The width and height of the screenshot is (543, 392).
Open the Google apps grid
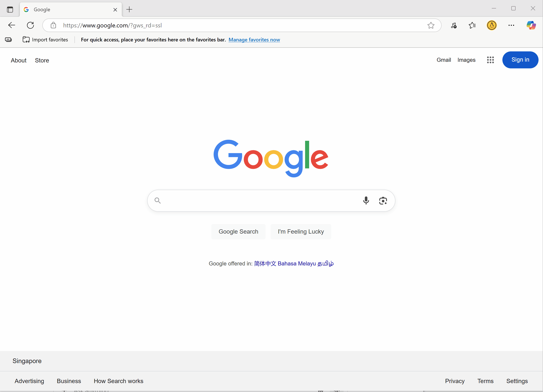[x=490, y=60]
